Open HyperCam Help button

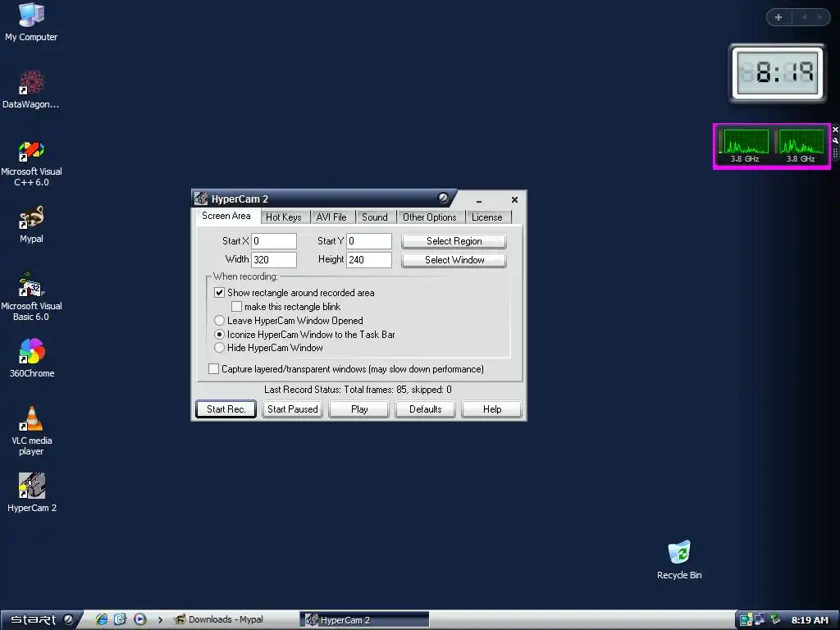pyautogui.click(x=492, y=409)
